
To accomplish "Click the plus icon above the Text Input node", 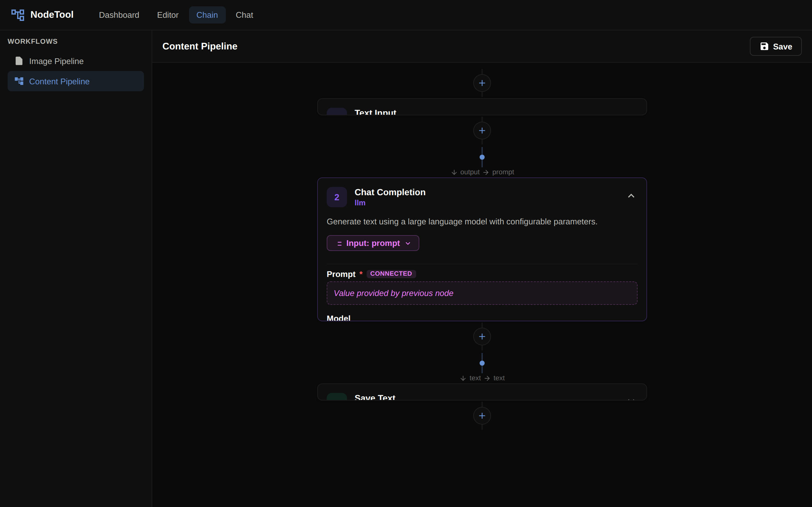I will 482,83.
